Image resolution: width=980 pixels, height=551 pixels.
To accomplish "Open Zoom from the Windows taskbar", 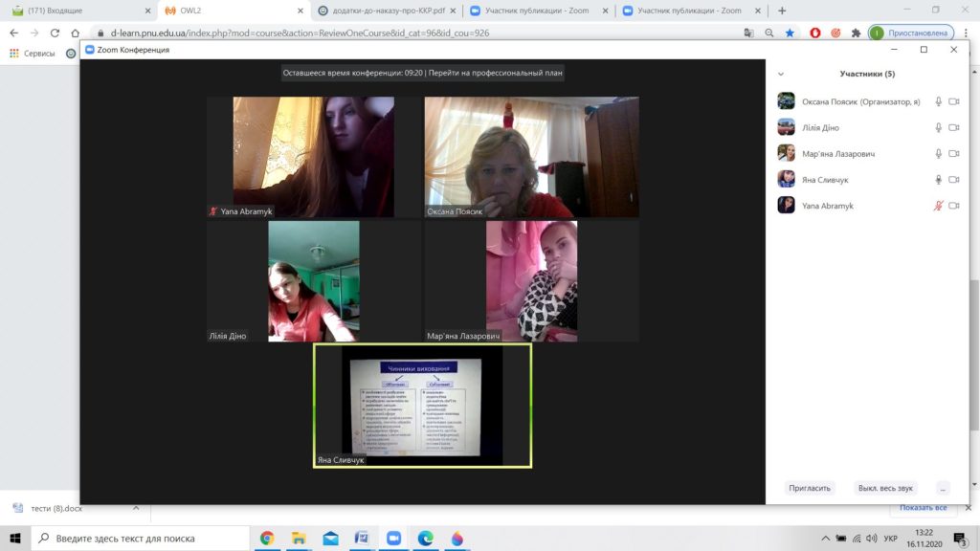I will [392, 539].
